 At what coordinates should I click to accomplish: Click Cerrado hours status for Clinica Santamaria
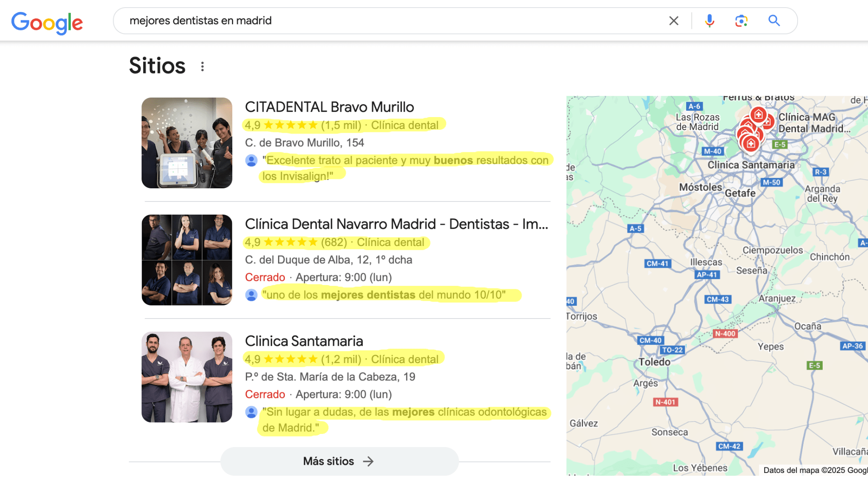pos(265,394)
